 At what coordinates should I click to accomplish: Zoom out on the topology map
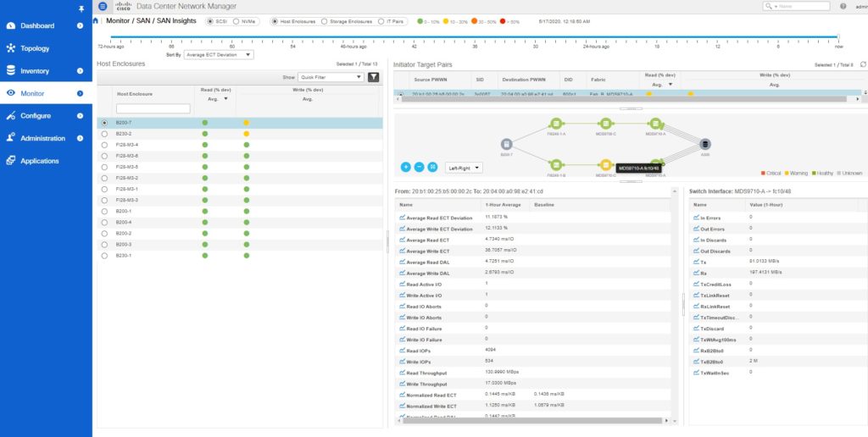[x=419, y=167]
